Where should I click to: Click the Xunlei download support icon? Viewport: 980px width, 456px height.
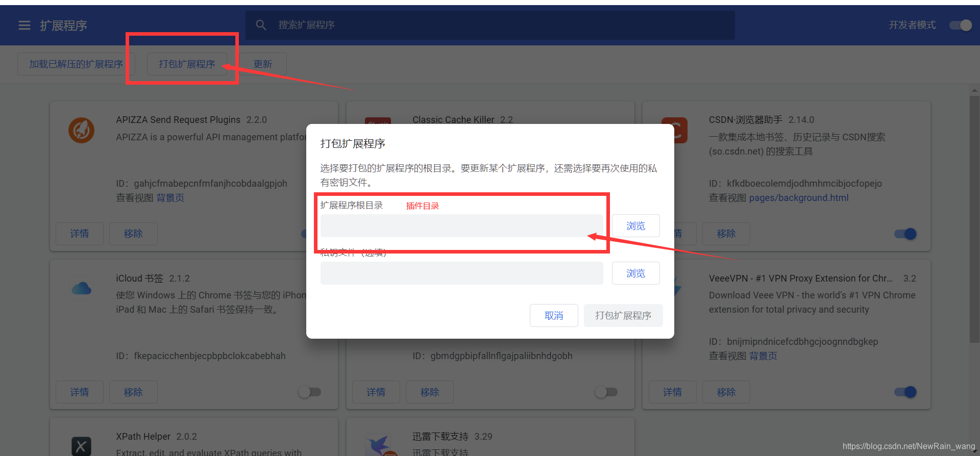(x=379, y=445)
